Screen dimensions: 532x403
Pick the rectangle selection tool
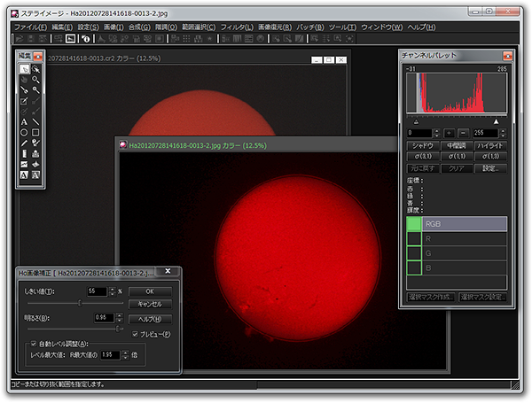pos(36,132)
